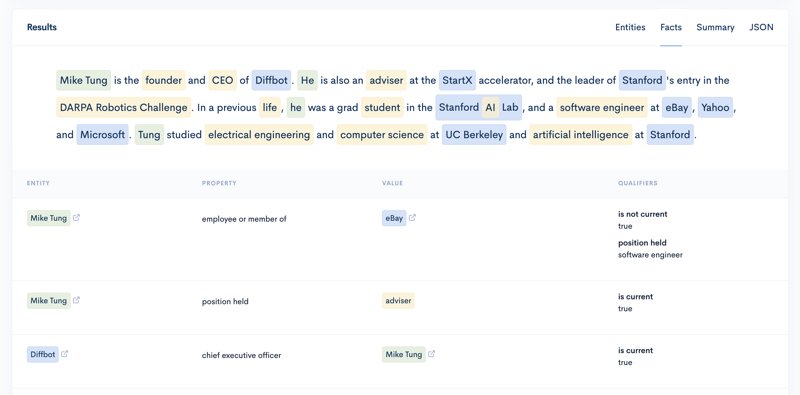This screenshot has width=800, height=395.
Task: Open external link icon next to eBay value
Action: click(412, 218)
